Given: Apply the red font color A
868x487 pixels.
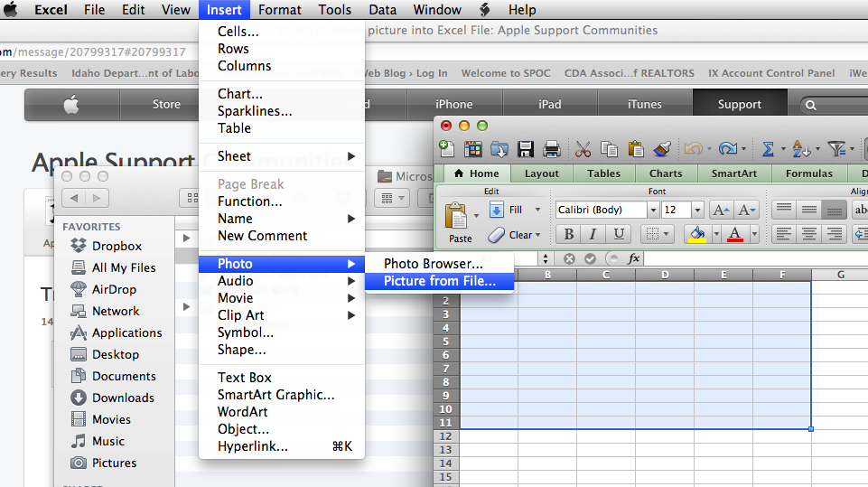Looking at the screenshot, I should coord(735,234).
